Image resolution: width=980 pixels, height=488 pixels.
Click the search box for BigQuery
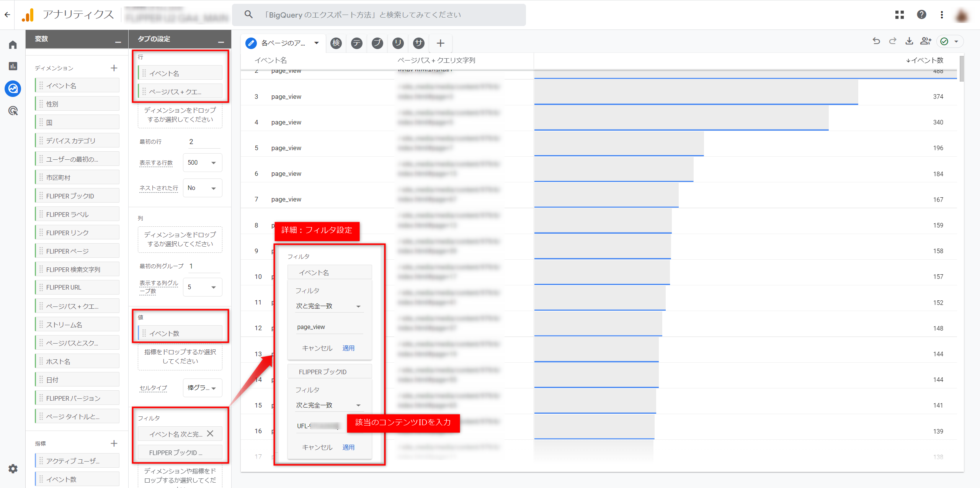click(x=379, y=15)
